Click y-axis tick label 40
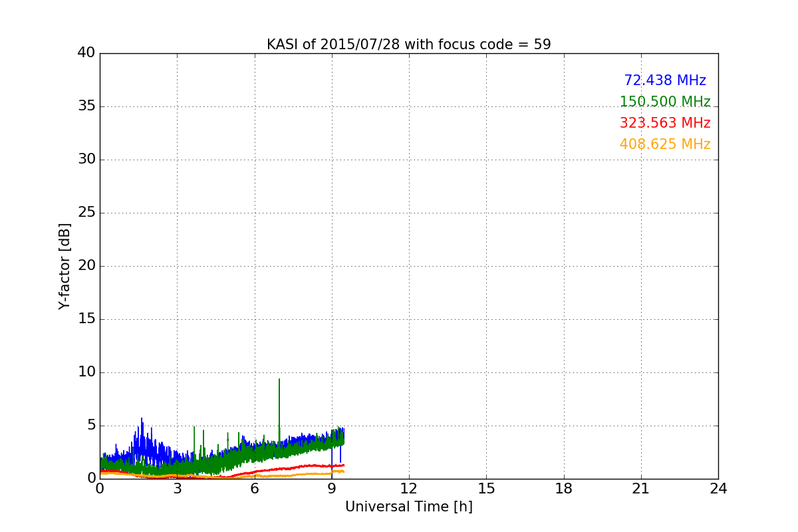 [x=86, y=53]
